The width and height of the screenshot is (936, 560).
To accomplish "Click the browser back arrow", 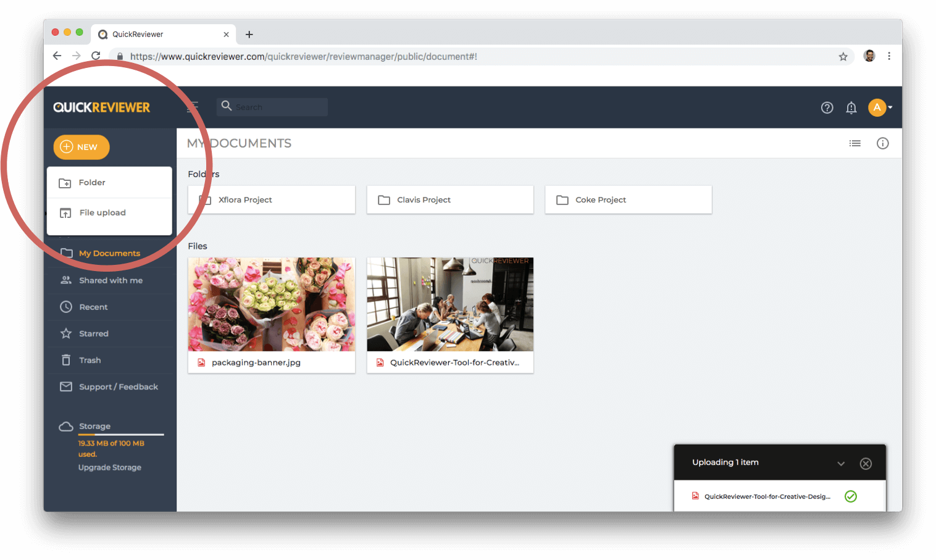I will coord(57,56).
